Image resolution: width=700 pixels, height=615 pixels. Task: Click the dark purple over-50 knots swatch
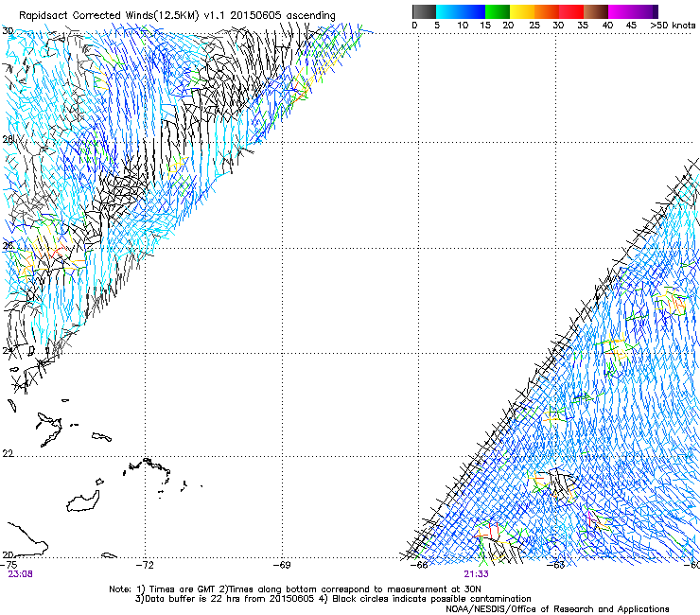[x=656, y=11]
